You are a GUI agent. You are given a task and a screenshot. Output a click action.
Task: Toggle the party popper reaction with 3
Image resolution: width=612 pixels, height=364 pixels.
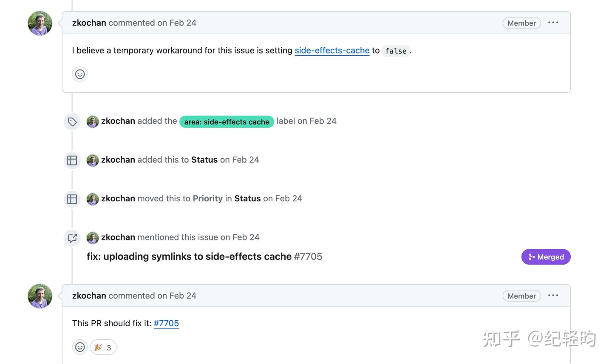point(103,347)
